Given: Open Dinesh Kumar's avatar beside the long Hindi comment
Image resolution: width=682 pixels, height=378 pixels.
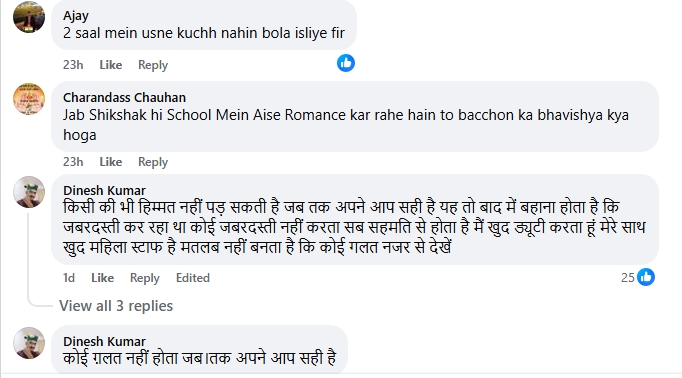Looking at the screenshot, I should tap(29, 192).
